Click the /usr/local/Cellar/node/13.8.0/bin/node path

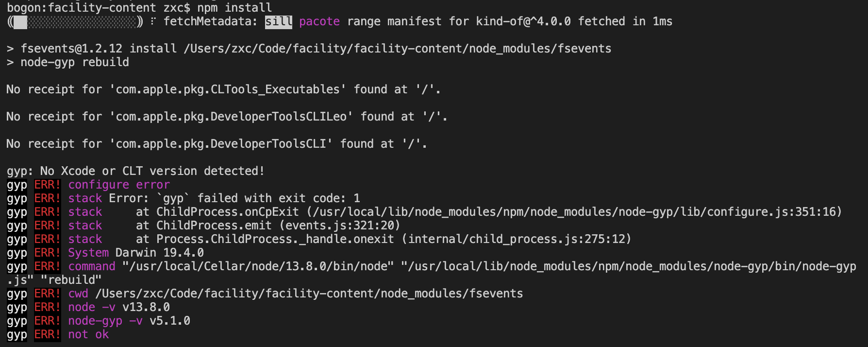coord(258,266)
